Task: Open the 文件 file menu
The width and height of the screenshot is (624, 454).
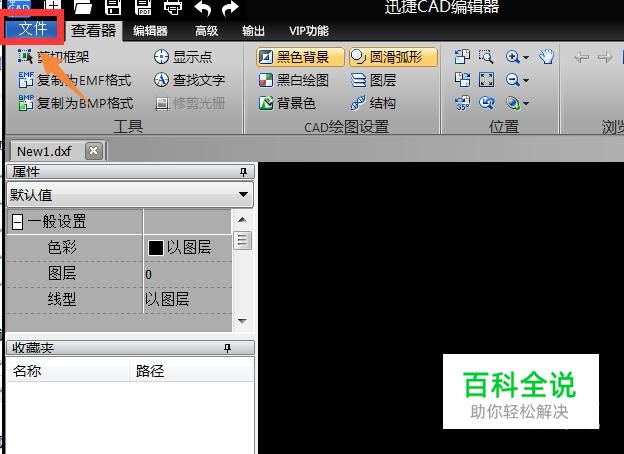Action: 33,29
